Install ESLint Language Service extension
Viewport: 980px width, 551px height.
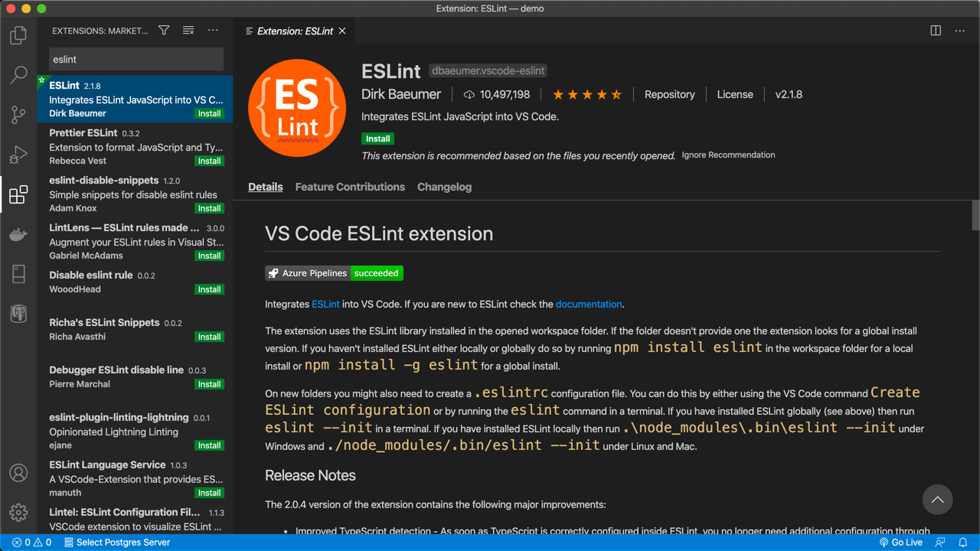click(x=209, y=493)
